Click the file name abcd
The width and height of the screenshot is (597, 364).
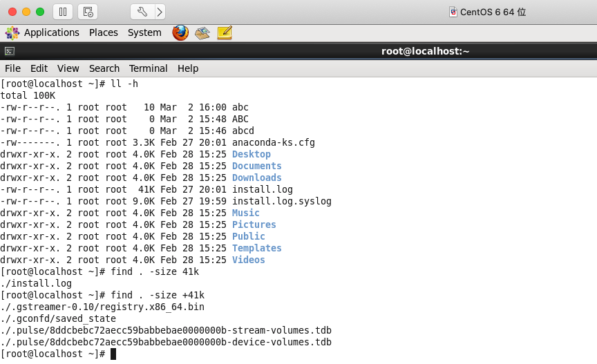243,131
